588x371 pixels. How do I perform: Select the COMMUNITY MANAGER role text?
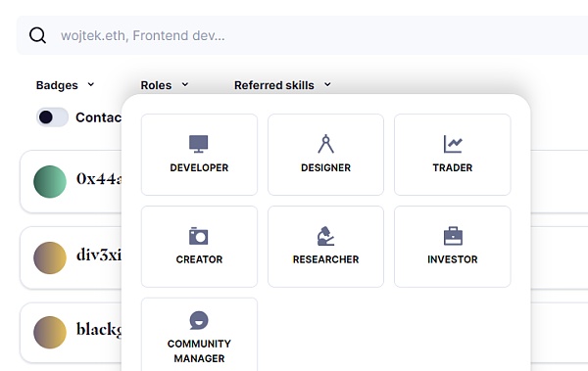[x=199, y=351]
